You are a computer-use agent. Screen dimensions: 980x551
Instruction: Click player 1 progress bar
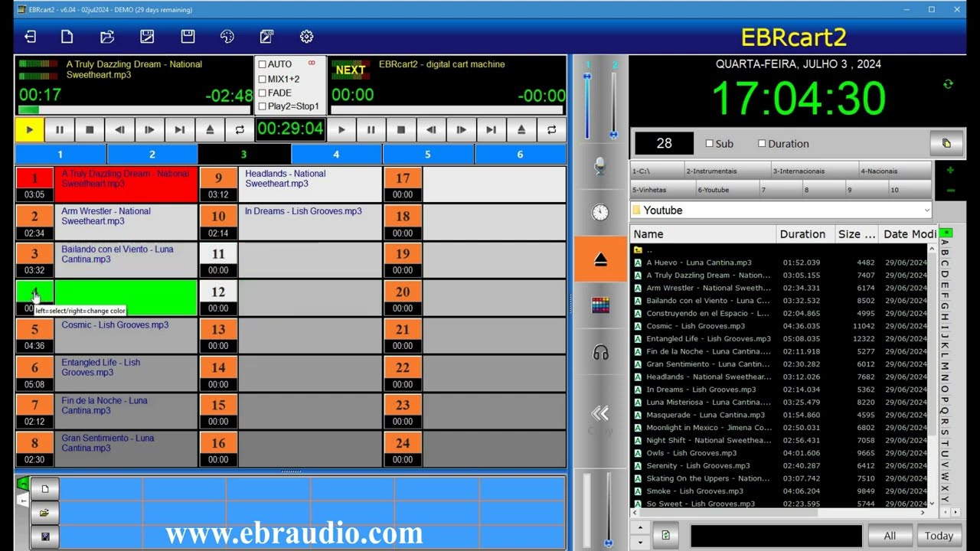[135, 110]
